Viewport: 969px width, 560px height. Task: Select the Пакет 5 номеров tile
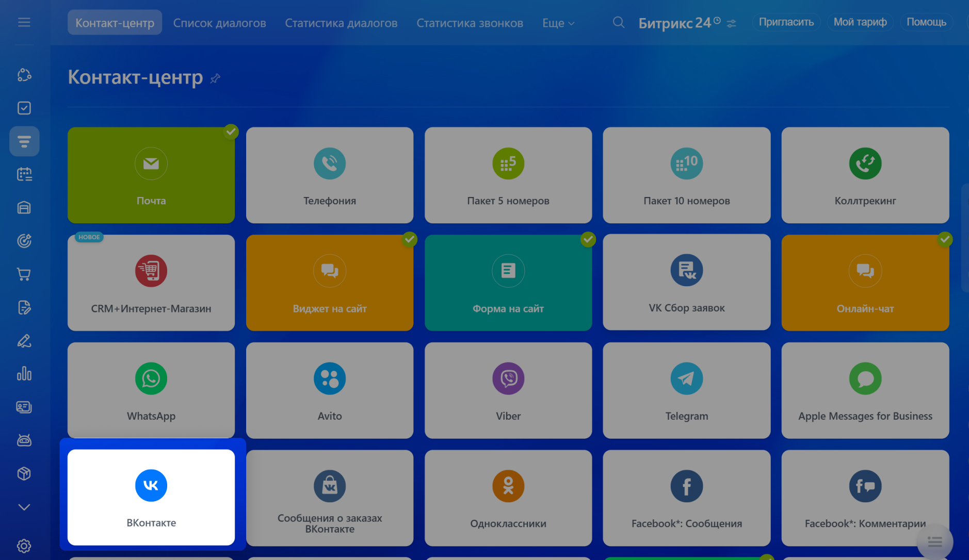(508, 175)
